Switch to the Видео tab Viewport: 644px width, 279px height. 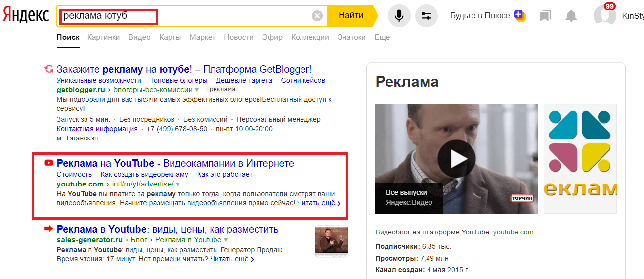[139, 37]
